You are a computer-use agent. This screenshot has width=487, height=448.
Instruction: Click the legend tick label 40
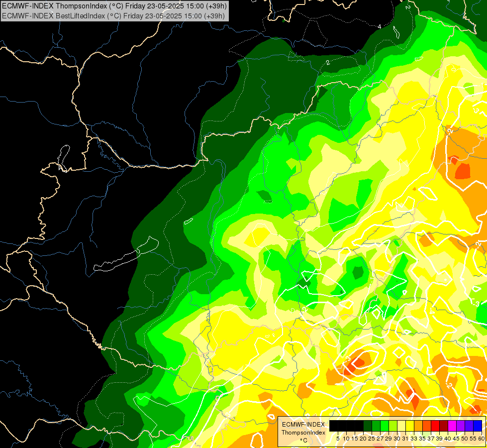[x=448, y=439]
